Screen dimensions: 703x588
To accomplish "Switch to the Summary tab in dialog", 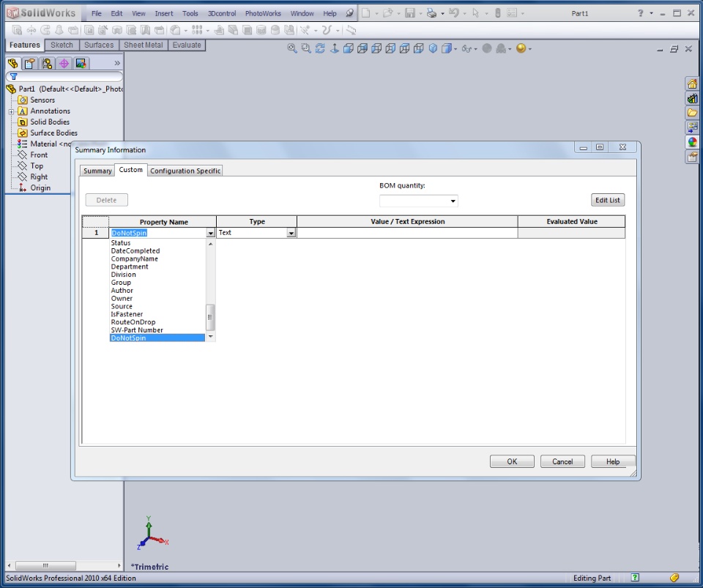I will coord(97,171).
